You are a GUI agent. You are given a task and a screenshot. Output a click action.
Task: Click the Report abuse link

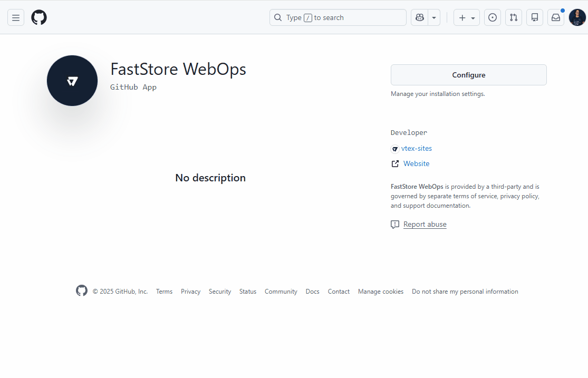point(425,225)
